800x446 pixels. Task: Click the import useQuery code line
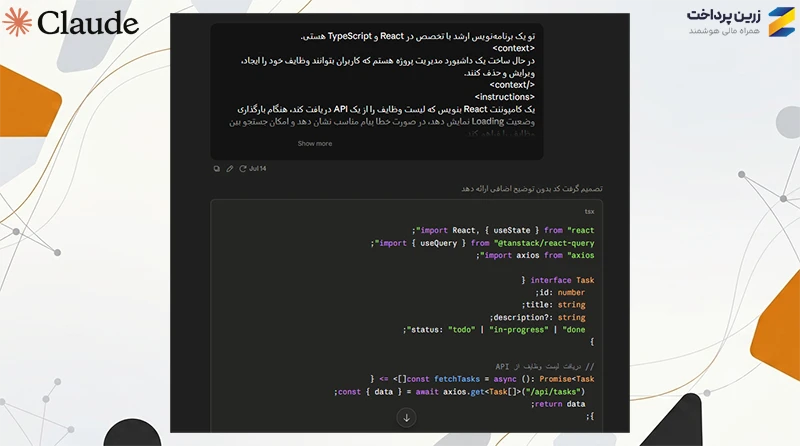coord(482,243)
